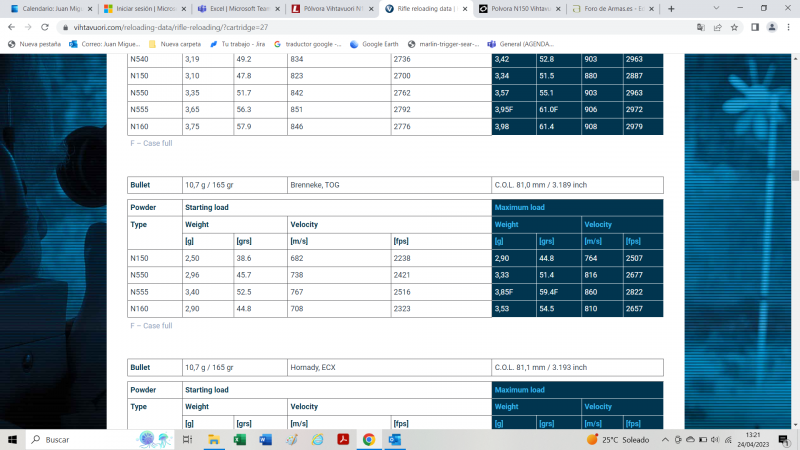Image resolution: width=800 pixels, height=450 pixels.
Task: Bookmark this page with the star icon
Action: click(x=733, y=27)
